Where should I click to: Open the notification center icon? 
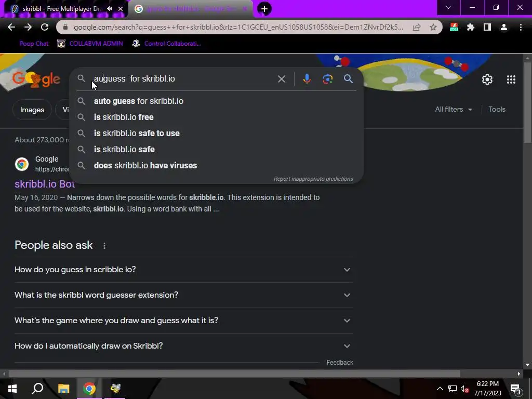coord(516,389)
